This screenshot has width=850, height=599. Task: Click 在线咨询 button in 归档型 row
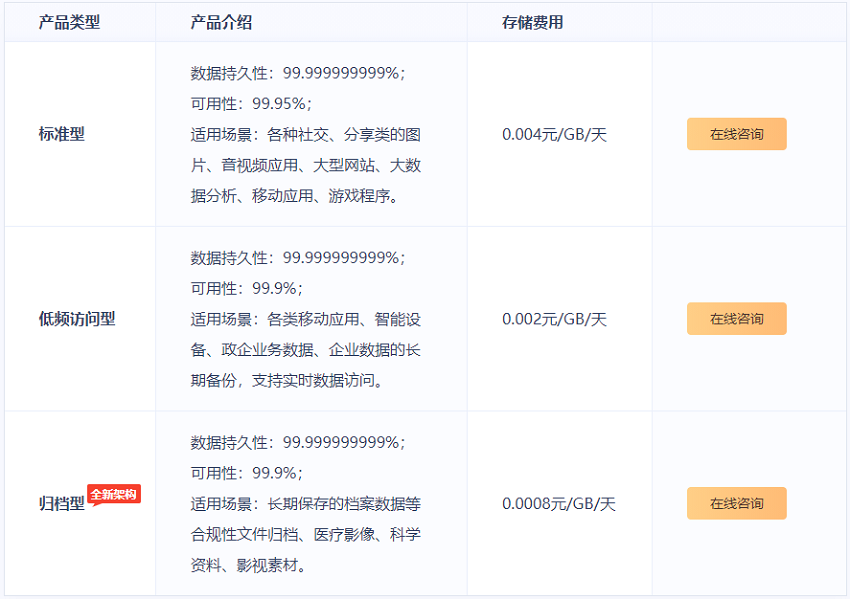[x=737, y=504]
